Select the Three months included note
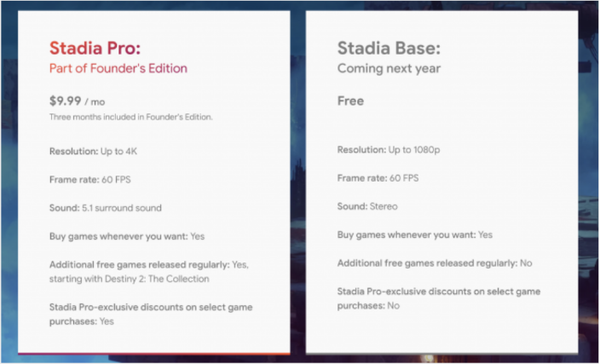The height and width of the screenshot is (364, 600). (x=130, y=117)
